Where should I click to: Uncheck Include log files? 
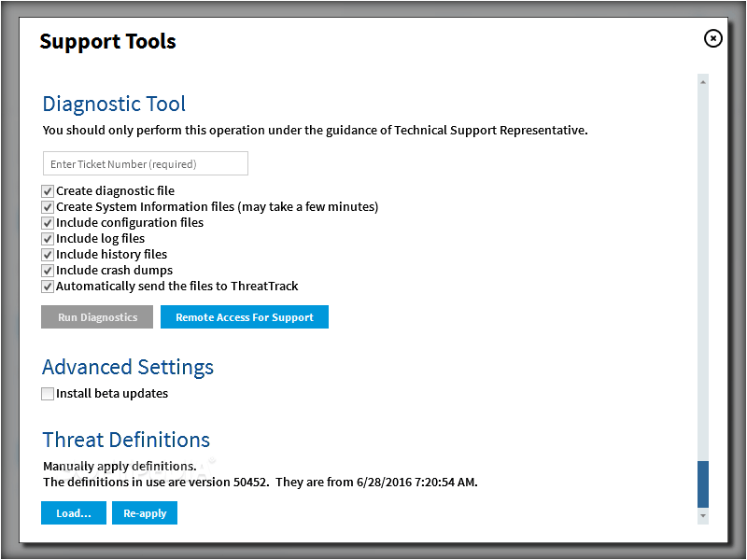(x=48, y=239)
